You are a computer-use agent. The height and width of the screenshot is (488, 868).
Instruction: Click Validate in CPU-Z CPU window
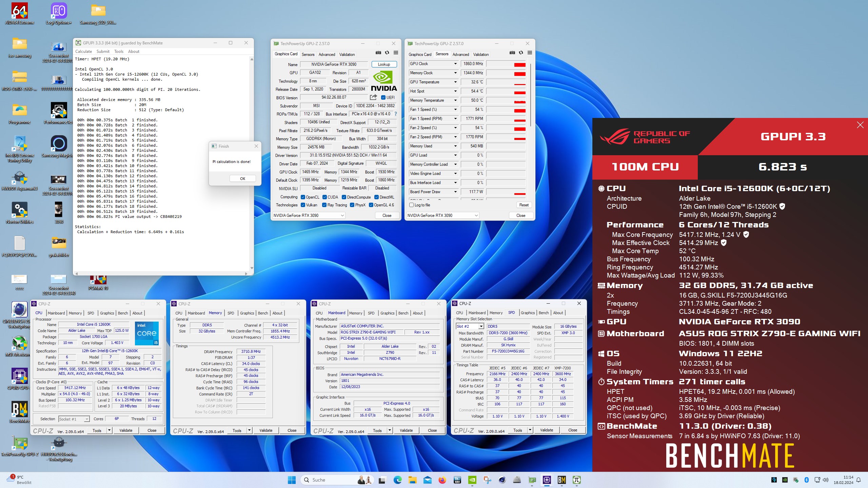point(125,430)
